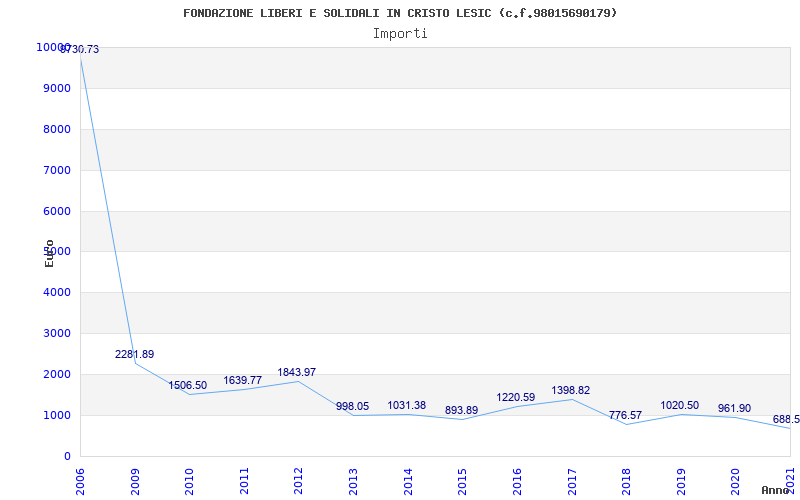The image size is (800, 500).
Task: Select the 776.57 data label
Action: [x=625, y=415]
